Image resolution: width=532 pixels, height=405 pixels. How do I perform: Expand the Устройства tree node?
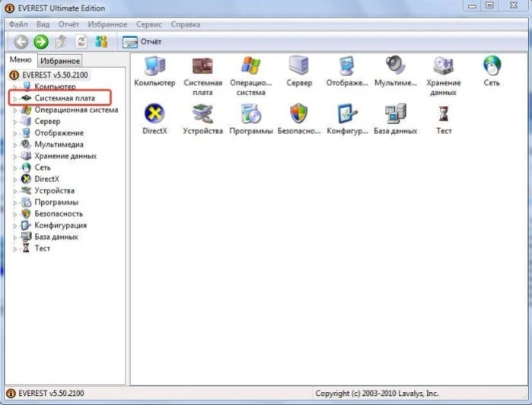tap(15, 191)
